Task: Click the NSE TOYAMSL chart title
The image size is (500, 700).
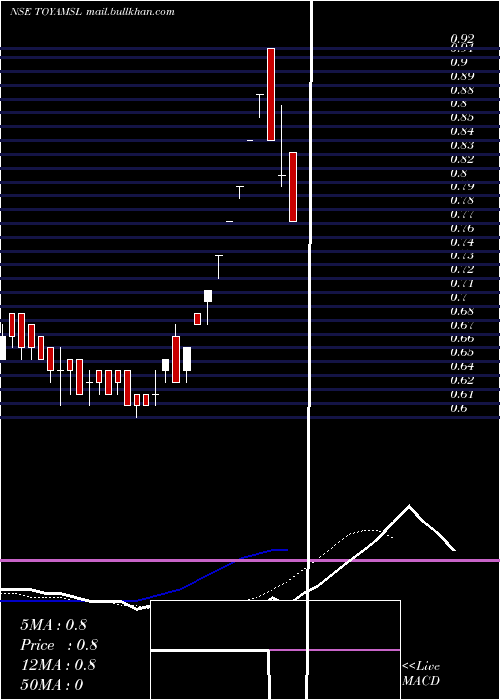Action: click(x=46, y=12)
